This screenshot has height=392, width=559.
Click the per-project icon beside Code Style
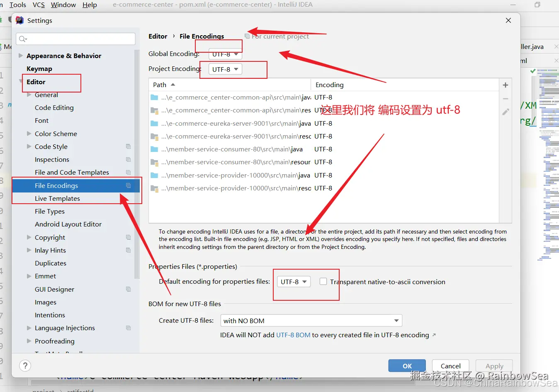[129, 146]
